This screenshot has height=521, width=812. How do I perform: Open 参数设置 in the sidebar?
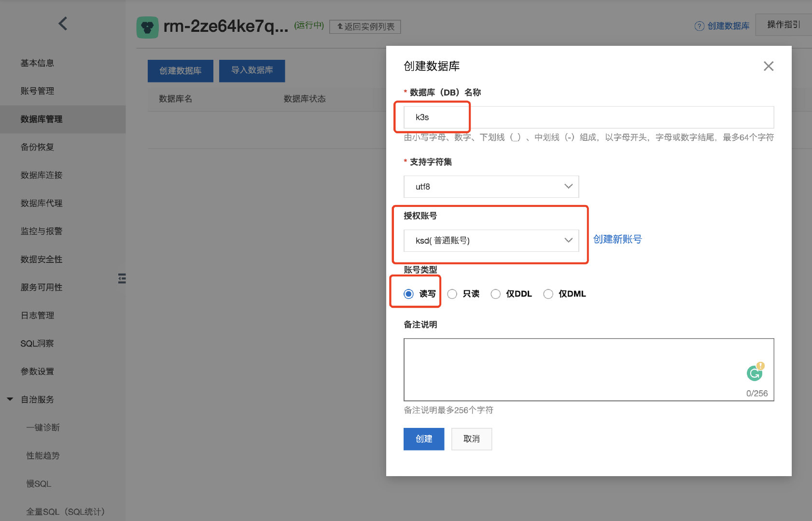(37, 371)
